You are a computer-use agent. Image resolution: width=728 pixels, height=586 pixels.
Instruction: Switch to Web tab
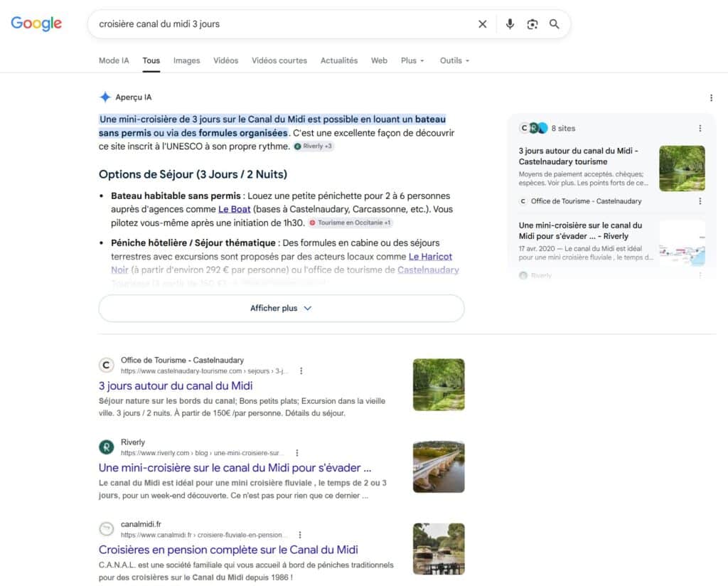379,60
